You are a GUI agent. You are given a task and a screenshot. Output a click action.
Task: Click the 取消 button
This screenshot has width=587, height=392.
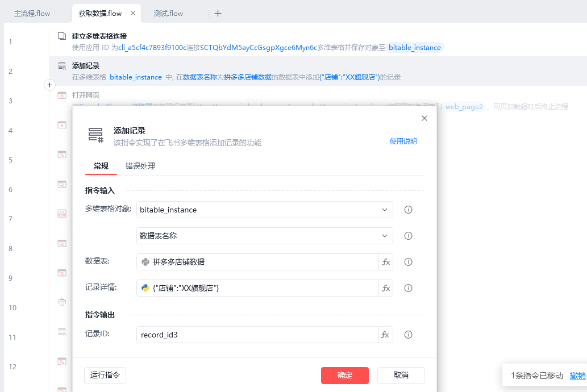401,375
